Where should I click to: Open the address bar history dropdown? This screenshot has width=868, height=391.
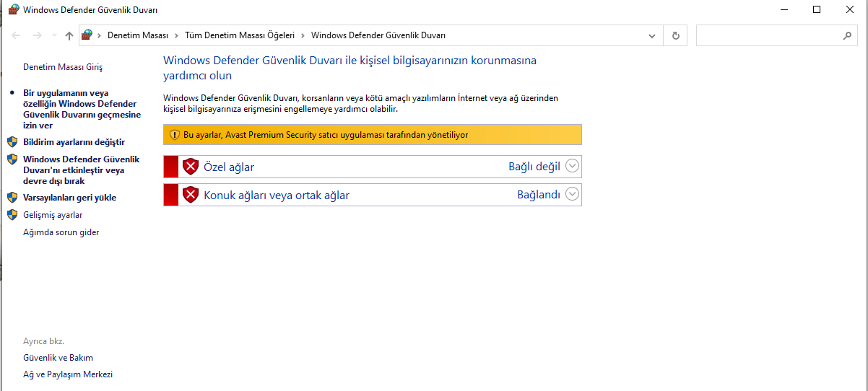652,35
